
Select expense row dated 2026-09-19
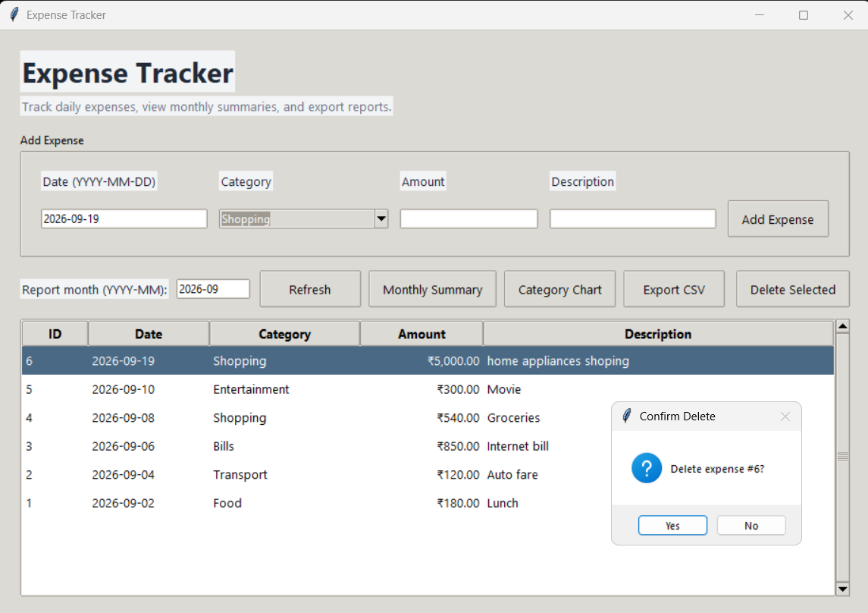click(x=428, y=361)
